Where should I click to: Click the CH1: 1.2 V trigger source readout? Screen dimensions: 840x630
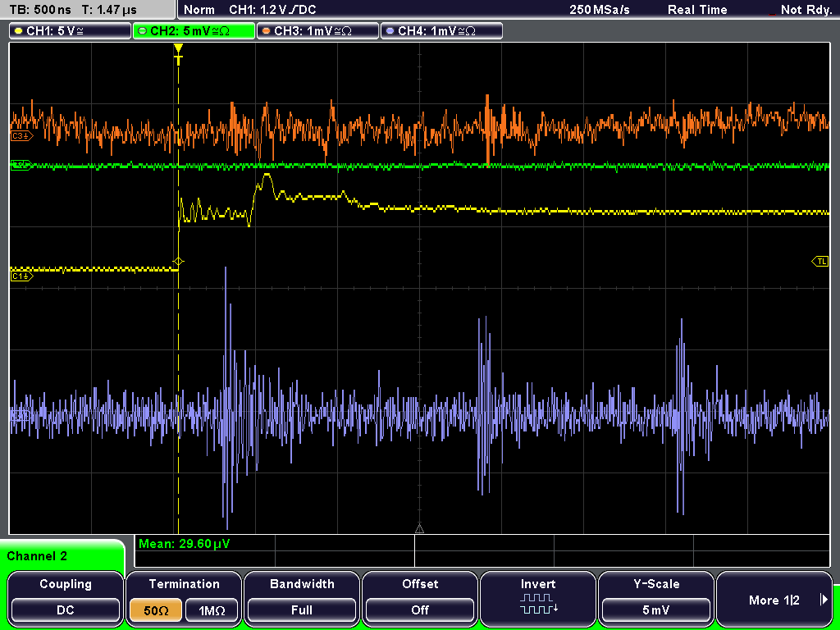click(272, 10)
